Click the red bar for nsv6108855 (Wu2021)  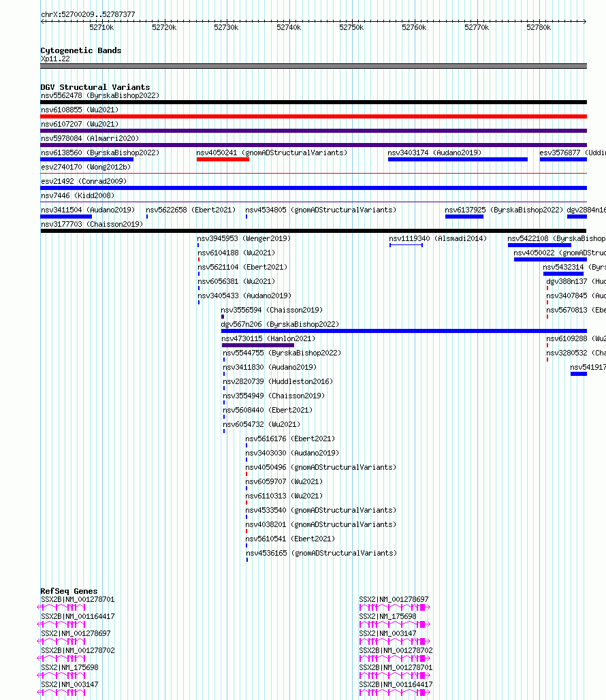pos(313,116)
